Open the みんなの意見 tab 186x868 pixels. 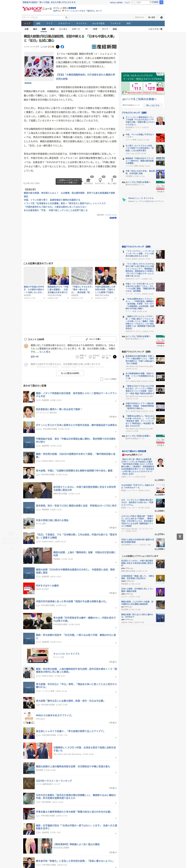pos(98,24)
